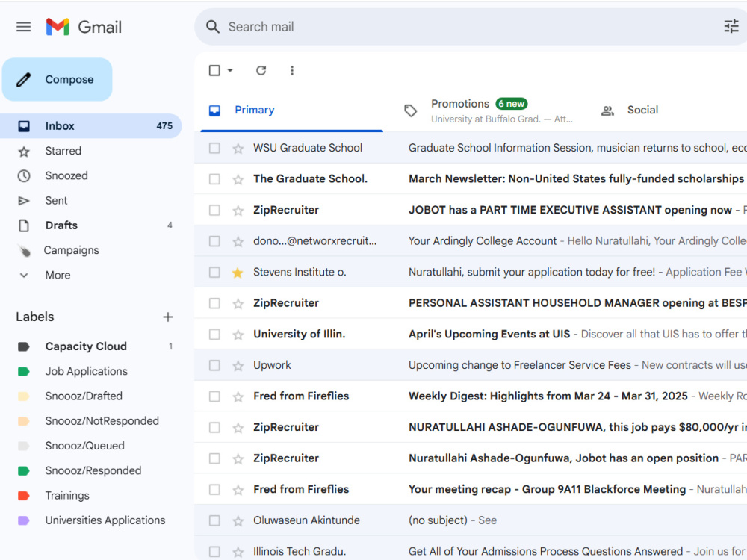Image resolution: width=747 pixels, height=560 pixels.
Task: Select the WSU Graduate School email checkbox
Action: [214, 148]
